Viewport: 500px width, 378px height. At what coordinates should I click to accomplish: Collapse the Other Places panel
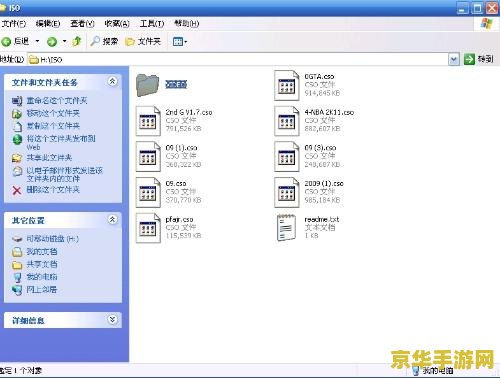[x=112, y=219]
